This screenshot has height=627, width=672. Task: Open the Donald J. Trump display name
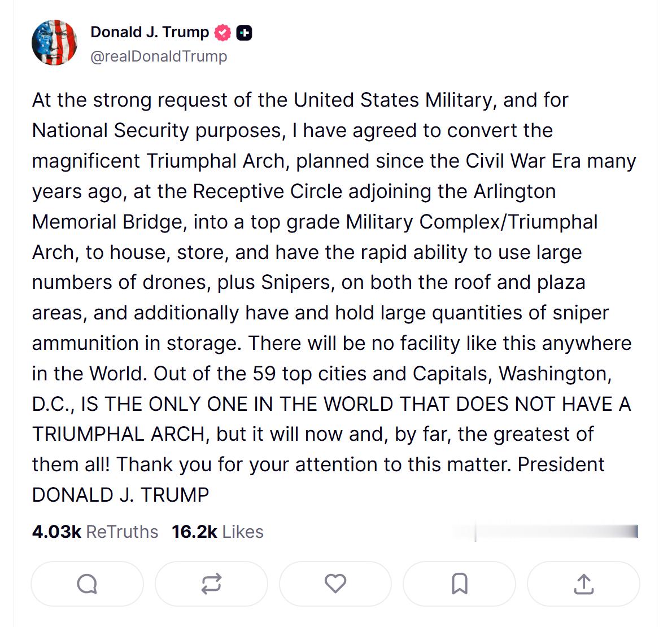pyautogui.click(x=150, y=32)
